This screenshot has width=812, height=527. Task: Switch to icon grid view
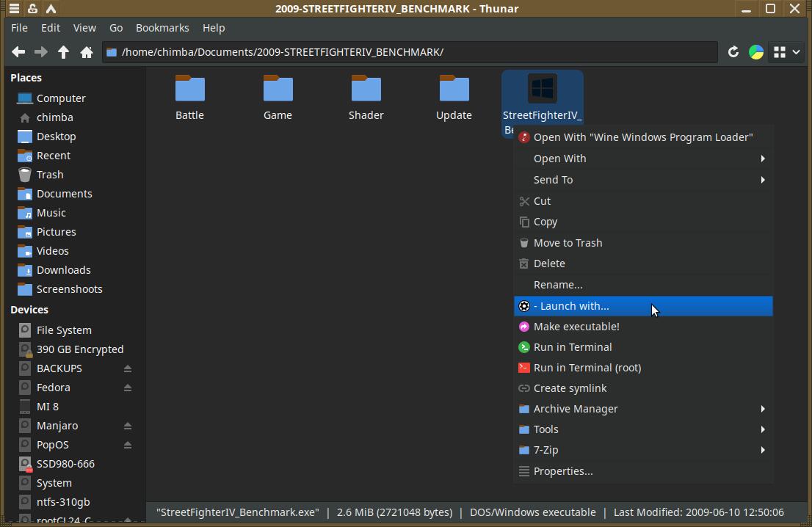(x=780, y=52)
